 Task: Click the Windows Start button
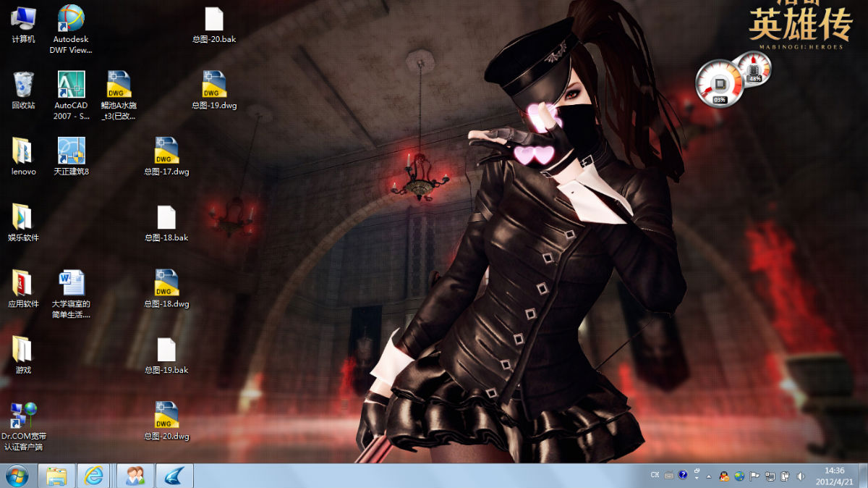[17, 476]
